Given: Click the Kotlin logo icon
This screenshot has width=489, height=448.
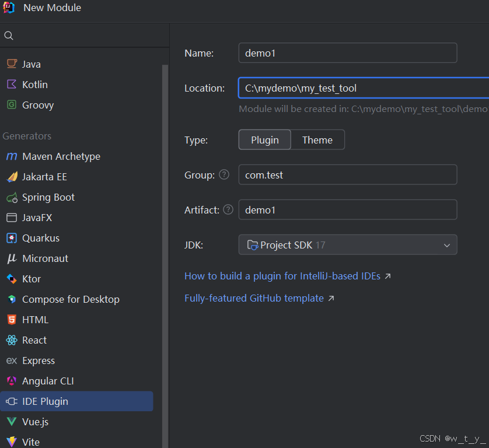Looking at the screenshot, I should click(12, 84).
